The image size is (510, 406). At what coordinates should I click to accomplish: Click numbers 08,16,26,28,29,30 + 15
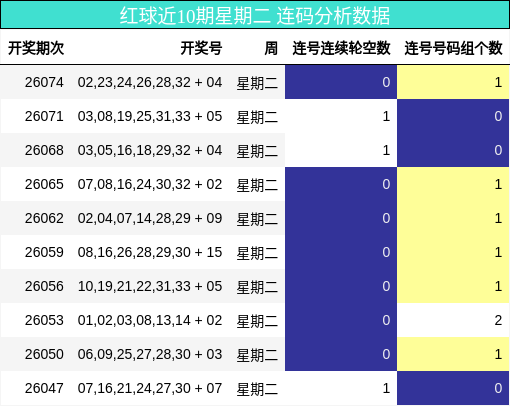pos(150,252)
